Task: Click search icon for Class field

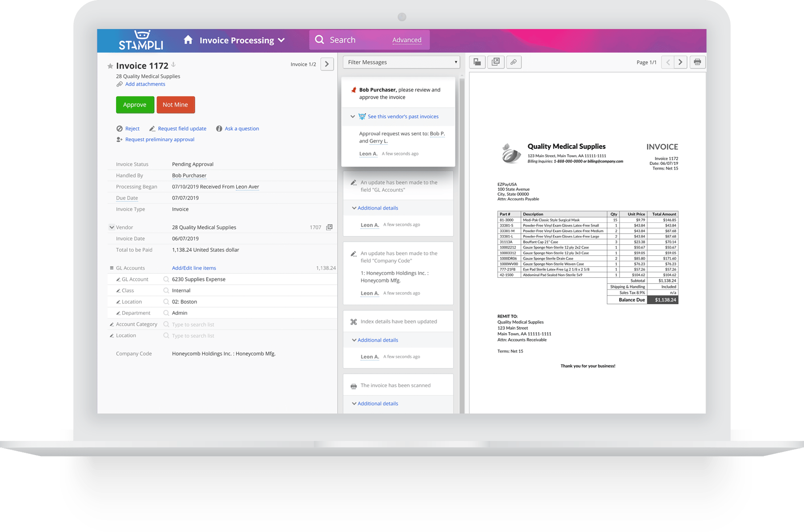Action: pyautogui.click(x=166, y=290)
